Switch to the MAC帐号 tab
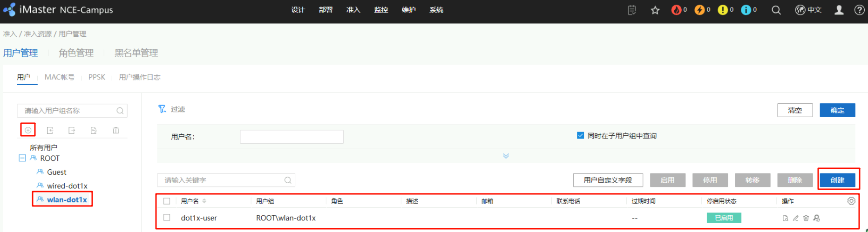 [59, 77]
